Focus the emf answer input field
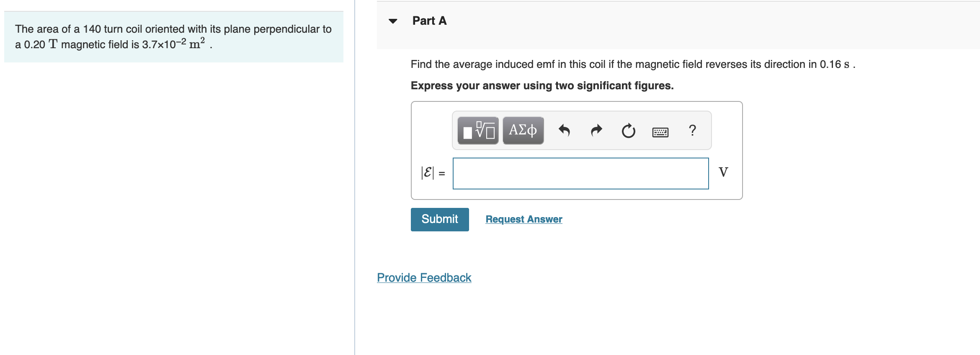980x355 pixels. [x=580, y=174]
